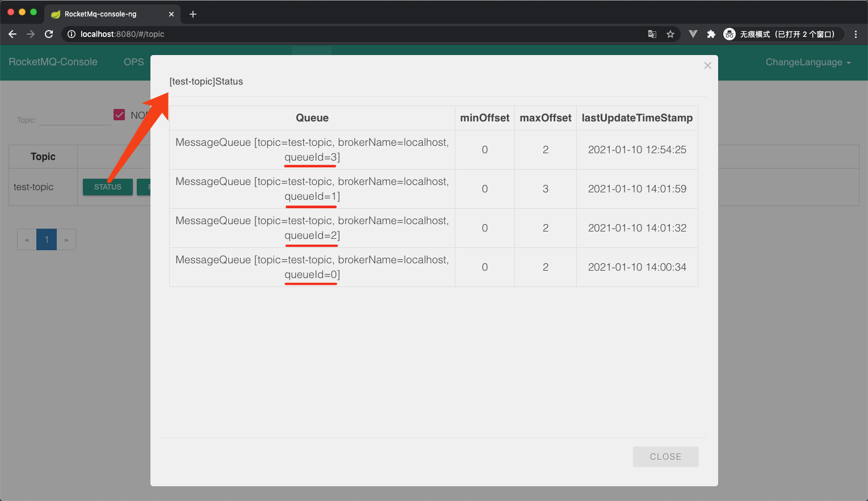
Task: Dismiss the dialog with the X
Action: [707, 65]
